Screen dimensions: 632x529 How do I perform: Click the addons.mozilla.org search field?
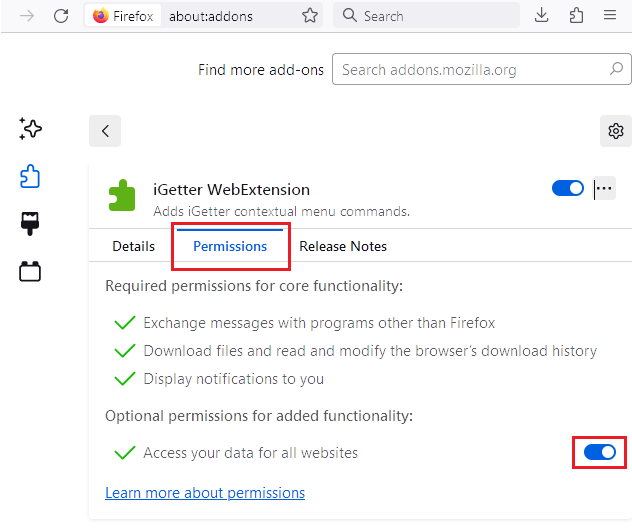(470, 70)
